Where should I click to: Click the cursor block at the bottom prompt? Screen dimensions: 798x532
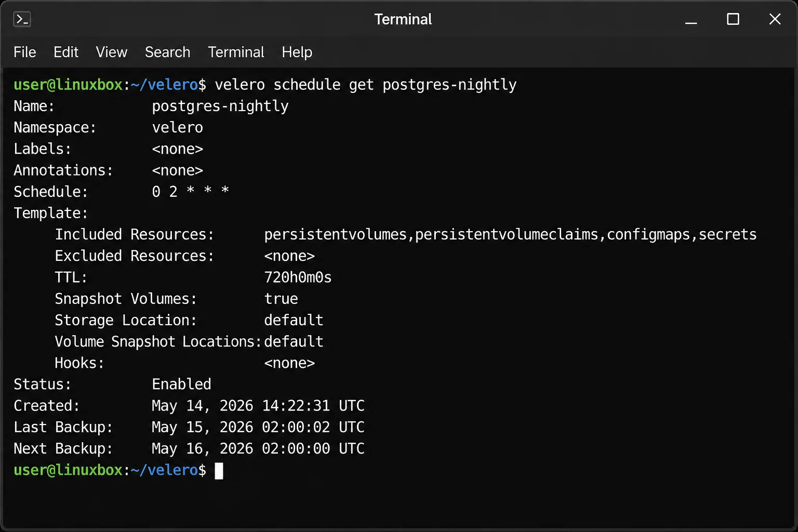click(219, 471)
